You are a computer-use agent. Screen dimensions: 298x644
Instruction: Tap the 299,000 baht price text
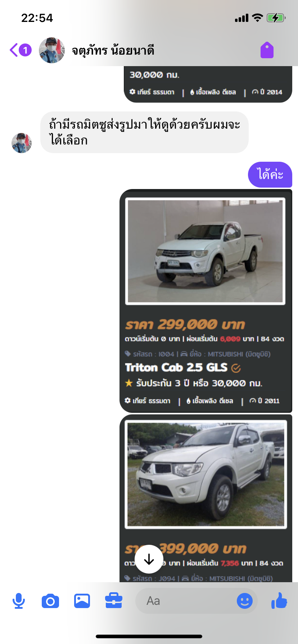185,325
